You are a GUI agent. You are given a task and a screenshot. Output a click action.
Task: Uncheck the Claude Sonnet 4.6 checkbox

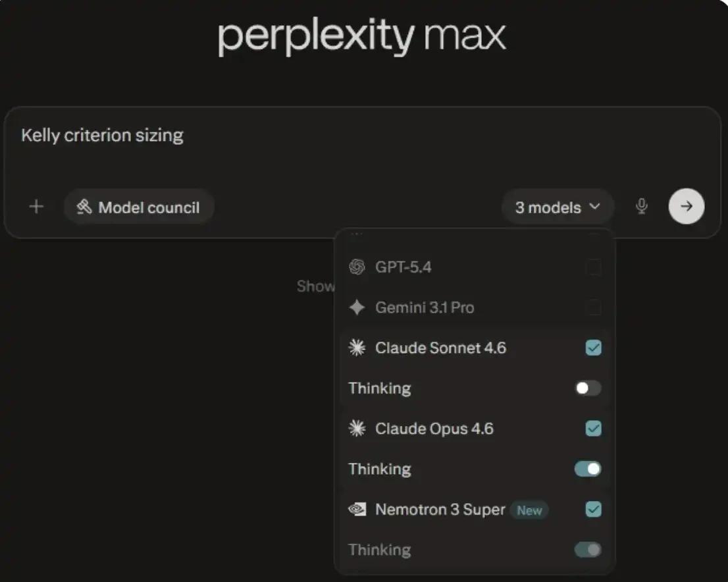coord(593,348)
